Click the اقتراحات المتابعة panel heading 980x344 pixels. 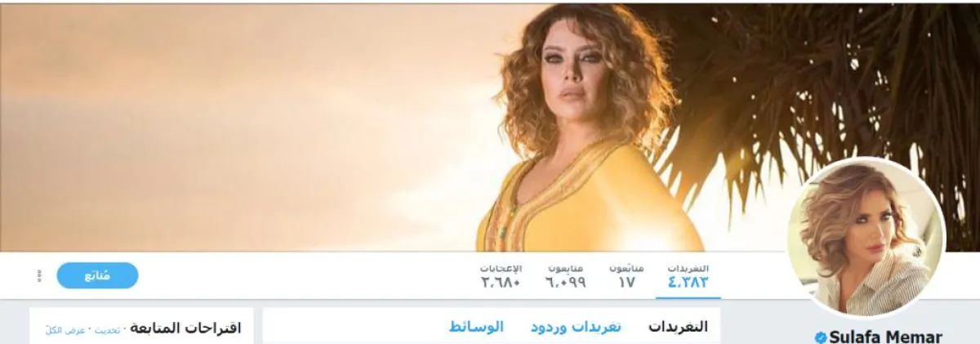tap(185, 328)
